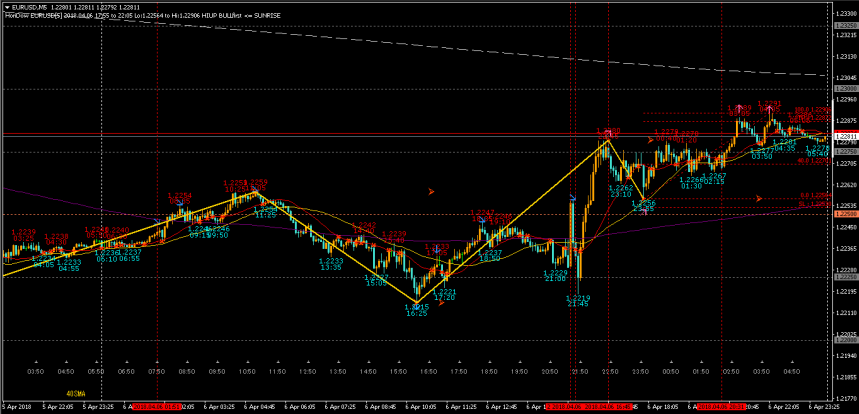This screenshot has height=414, width=859.
Task: Select pink up arrow at the 1.2289 high
Action: (x=739, y=108)
